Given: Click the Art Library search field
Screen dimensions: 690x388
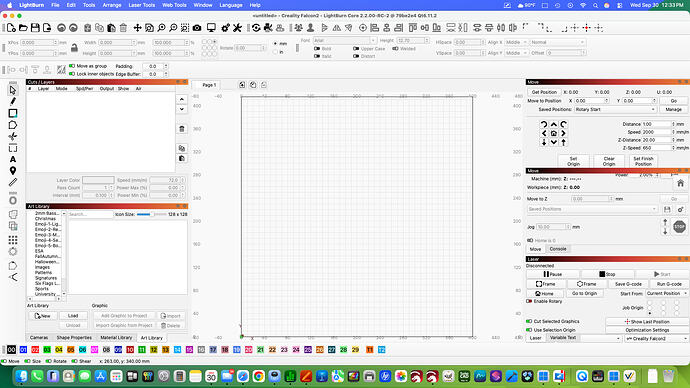Looking at the screenshot, I should (91, 214).
